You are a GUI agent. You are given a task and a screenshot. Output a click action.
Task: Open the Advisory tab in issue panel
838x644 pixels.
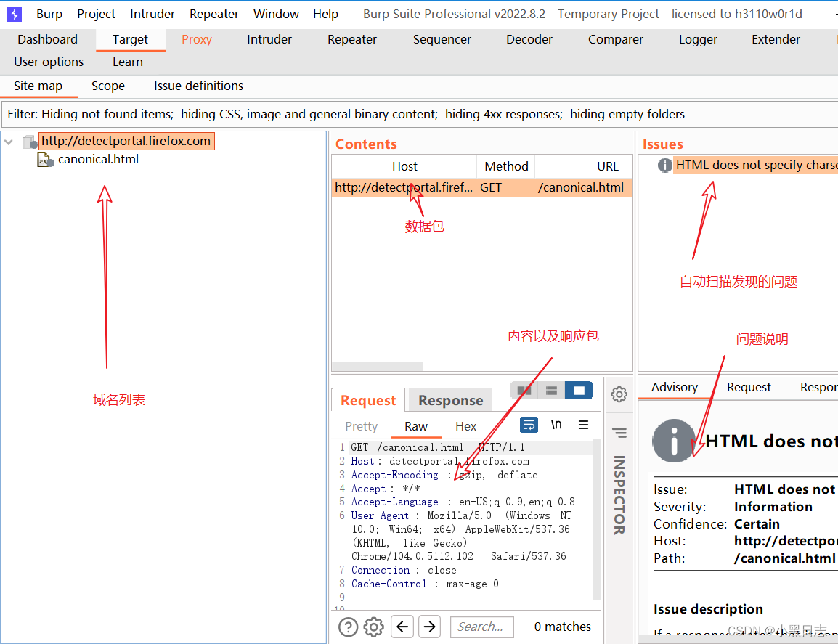point(675,388)
